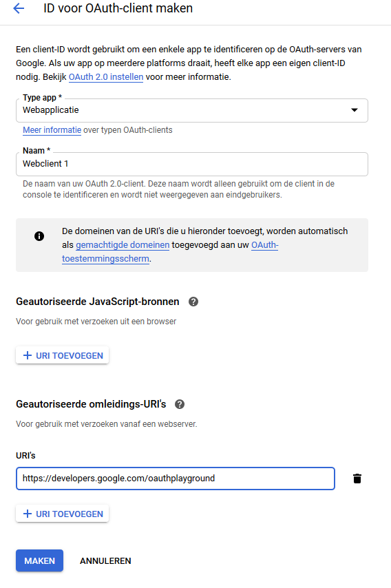Open the gemachtigde domeinen link
Image resolution: width=391 pixels, height=588 pixels.
pyautogui.click(x=123, y=245)
